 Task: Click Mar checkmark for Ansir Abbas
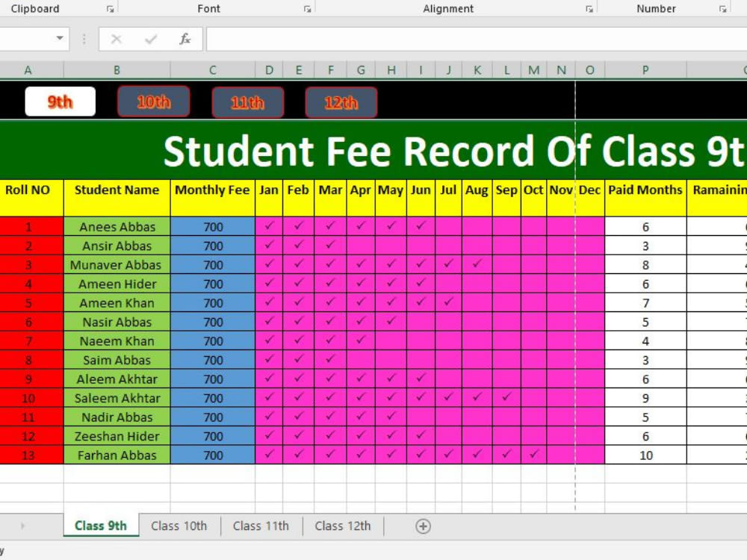(330, 245)
